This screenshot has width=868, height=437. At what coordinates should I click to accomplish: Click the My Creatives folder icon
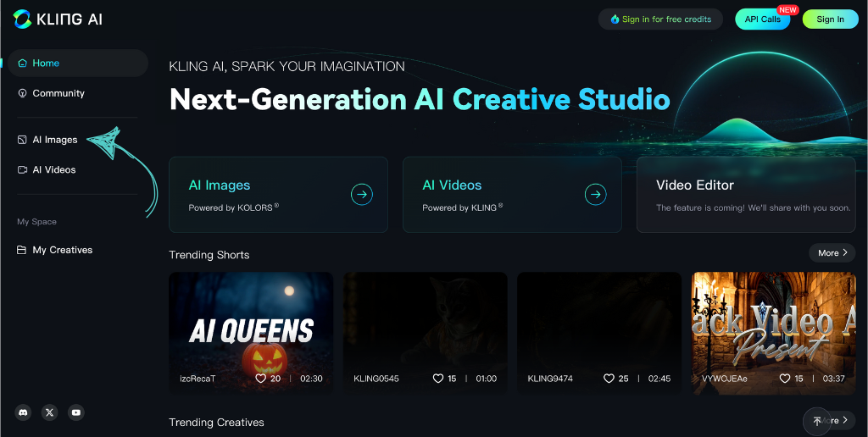click(21, 250)
